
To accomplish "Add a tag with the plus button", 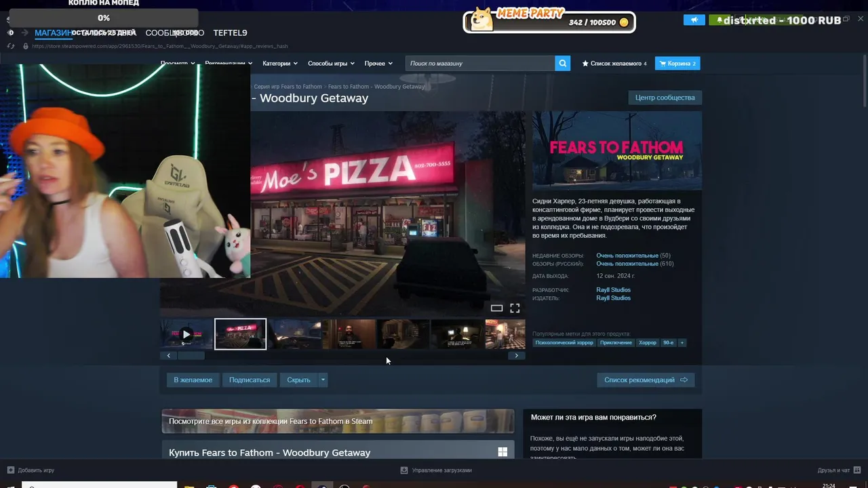I will tap(682, 343).
